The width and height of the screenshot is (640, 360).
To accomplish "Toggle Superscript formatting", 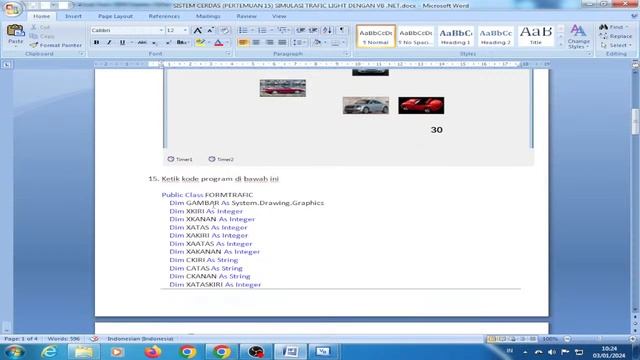I will click(168, 42).
